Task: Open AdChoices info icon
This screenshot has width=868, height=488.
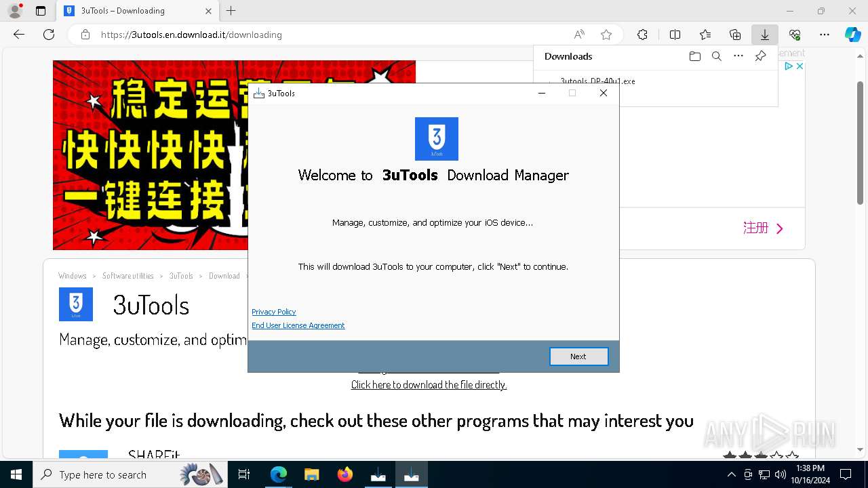Action: 789,66
